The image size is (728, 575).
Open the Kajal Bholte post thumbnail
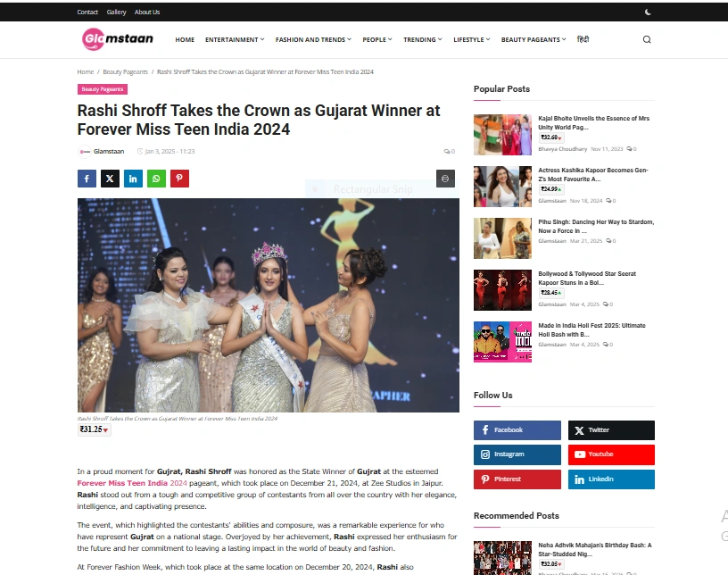pyautogui.click(x=502, y=135)
